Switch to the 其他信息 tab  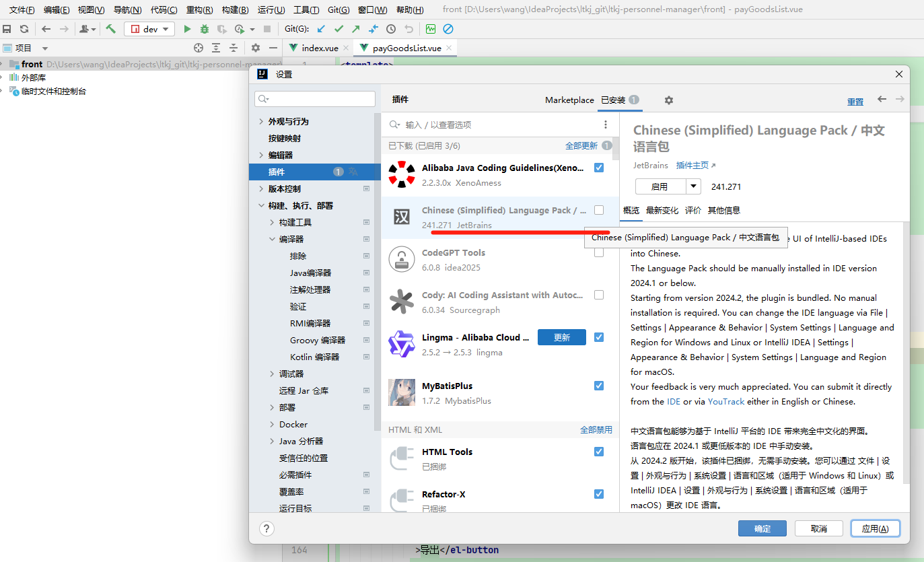click(724, 210)
